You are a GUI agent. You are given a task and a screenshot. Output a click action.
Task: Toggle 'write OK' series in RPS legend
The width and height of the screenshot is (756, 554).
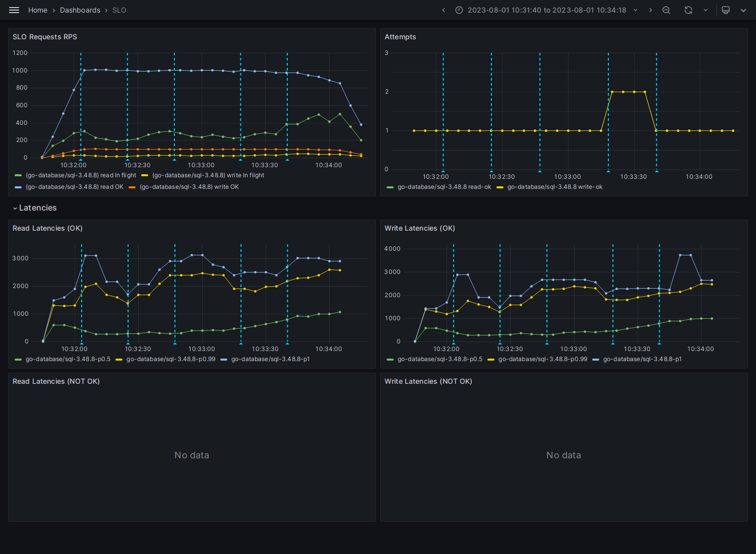point(189,187)
